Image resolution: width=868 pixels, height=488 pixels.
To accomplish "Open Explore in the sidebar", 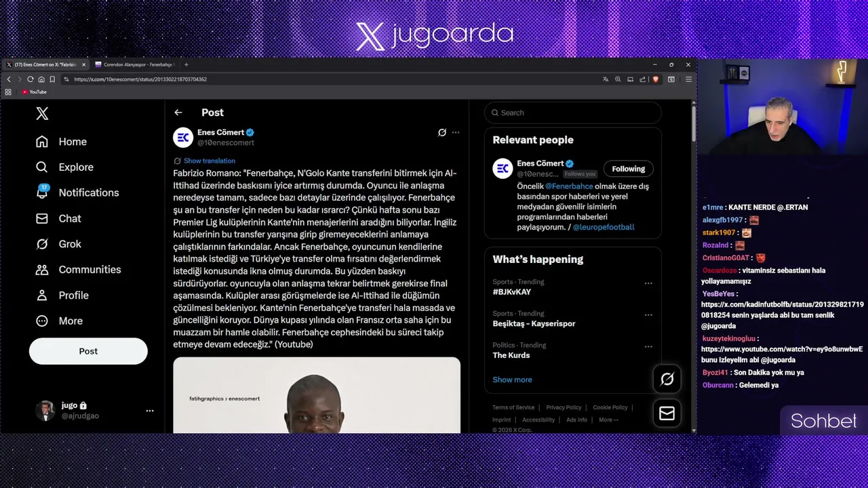I will point(64,167).
